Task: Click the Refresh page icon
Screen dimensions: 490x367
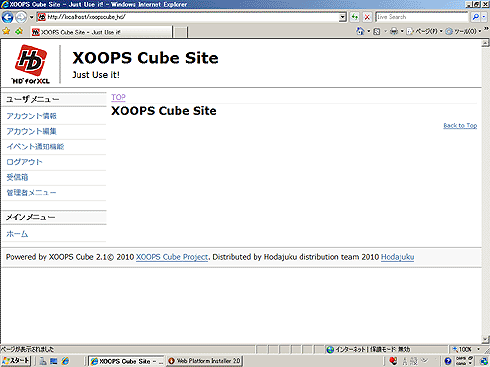Action: point(355,17)
